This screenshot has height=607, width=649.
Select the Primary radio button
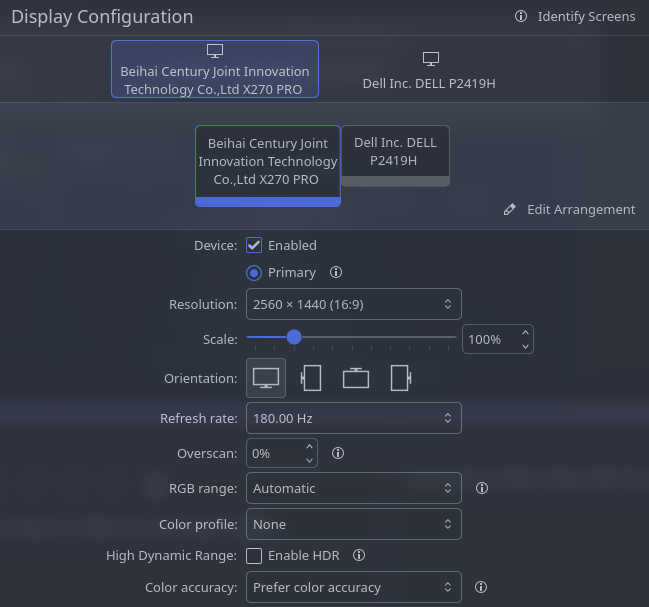(x=254, y=272)
